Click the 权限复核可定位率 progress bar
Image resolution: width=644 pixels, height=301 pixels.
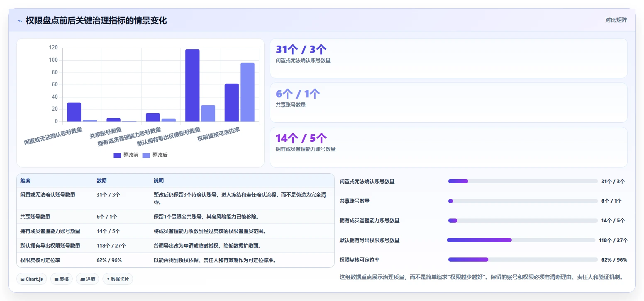523,260
